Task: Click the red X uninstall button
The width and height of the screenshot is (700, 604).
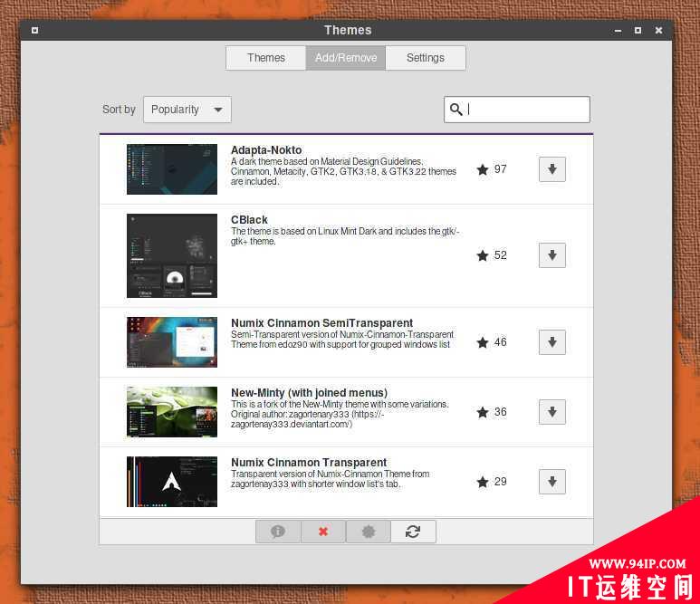Action: click(323, 532)
